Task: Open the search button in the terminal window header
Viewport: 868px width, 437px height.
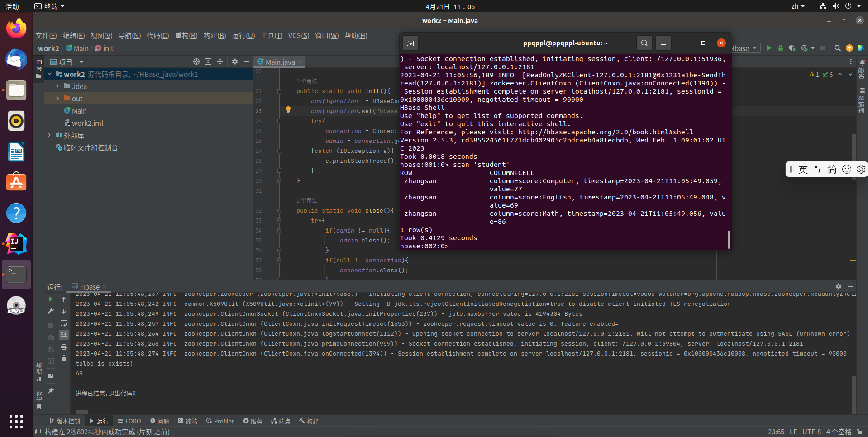Action: [x=644, y=43]
